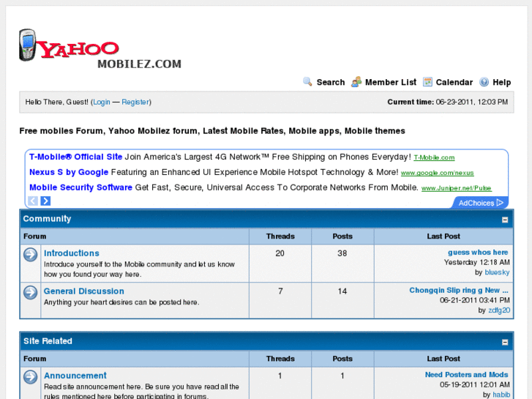This screenshot has height=399, width=532.
Task: Open the T-Mobile Official Site ad
Action: coord(75,157)
